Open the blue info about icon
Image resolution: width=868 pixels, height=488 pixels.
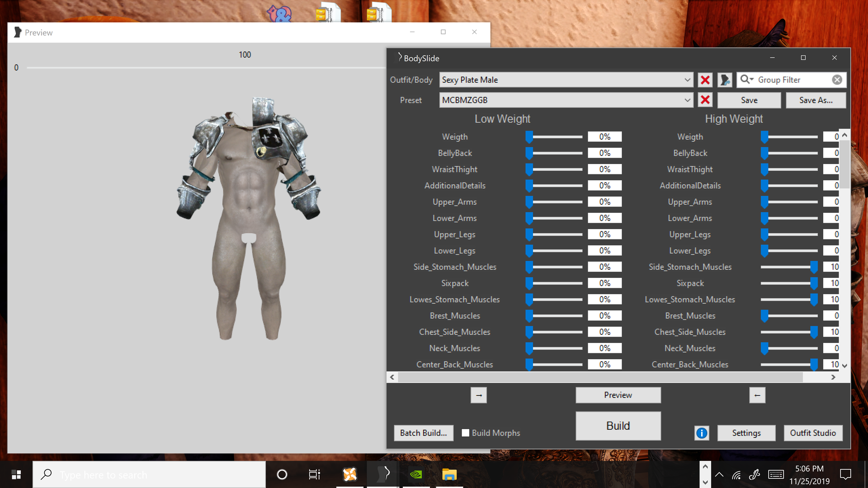tap(702, 433)
